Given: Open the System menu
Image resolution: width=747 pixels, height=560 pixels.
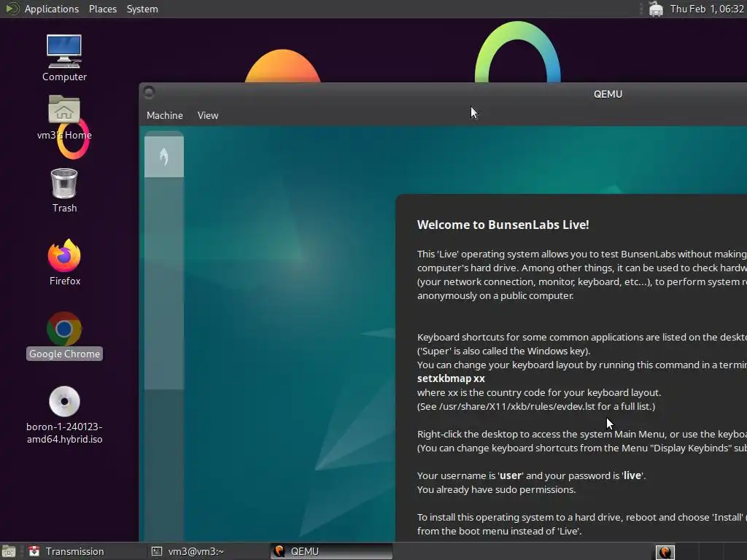Looking at the screenshot, I should click(142, 9).
